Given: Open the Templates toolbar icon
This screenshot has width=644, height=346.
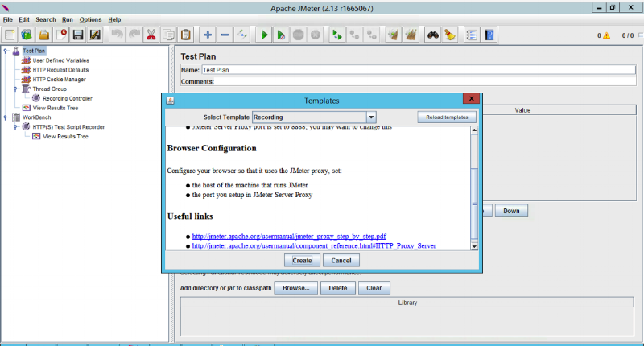Looking at the screenshot, I should (x=27, y=35).
